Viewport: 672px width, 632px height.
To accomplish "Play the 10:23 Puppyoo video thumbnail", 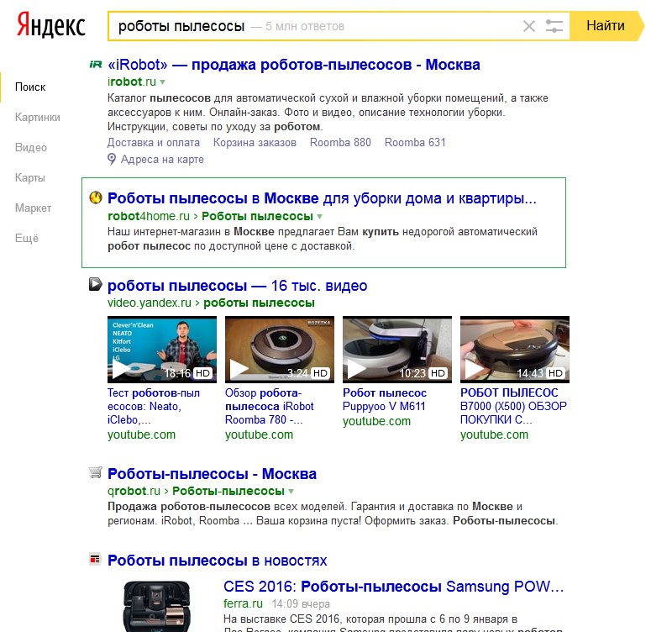I will coord(397,350).
